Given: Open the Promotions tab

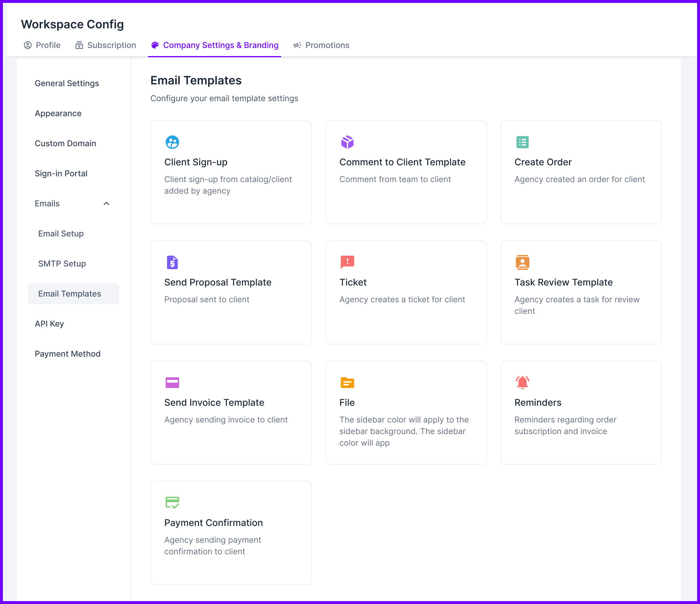Looking at the screenshot, I should [327, 45].
